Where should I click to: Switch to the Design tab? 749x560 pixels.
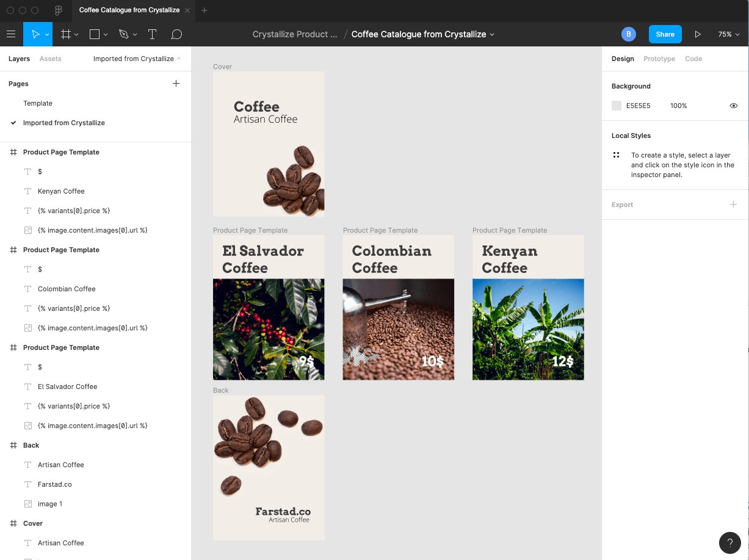click(x=623, y=59)
